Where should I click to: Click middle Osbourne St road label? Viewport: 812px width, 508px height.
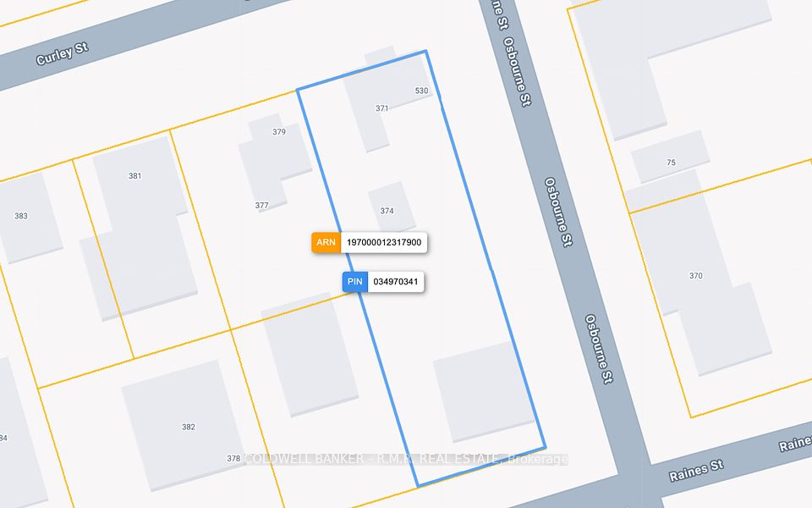(x=558, y=212)
